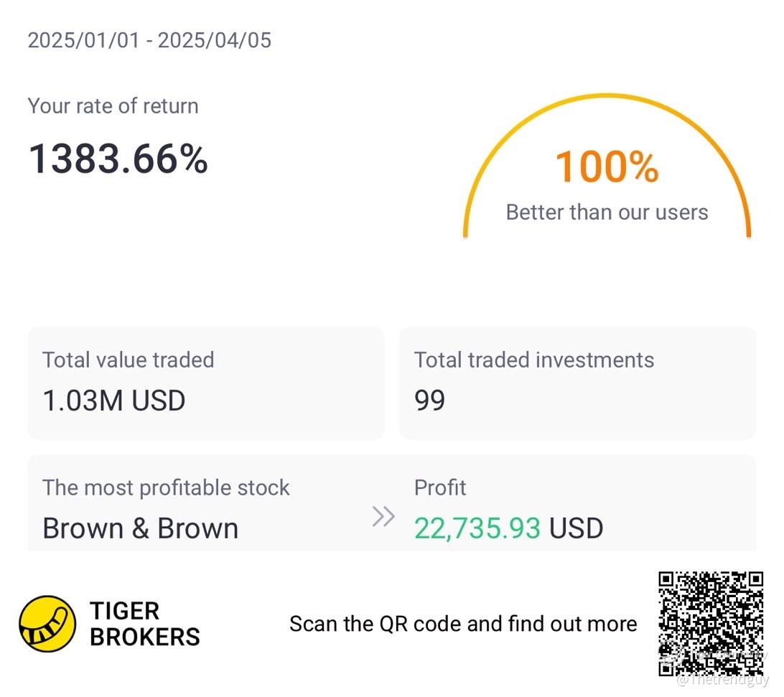Click the 1.03M USD traded value
The width and height of the screenshot is (784, 697).
[114, 401]
